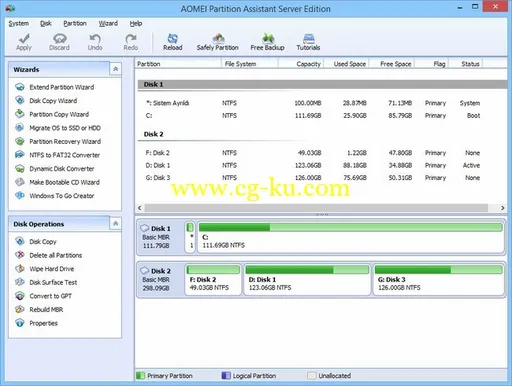
Task: Click the Windows To Go Creator icon
Action: [20, 196]
